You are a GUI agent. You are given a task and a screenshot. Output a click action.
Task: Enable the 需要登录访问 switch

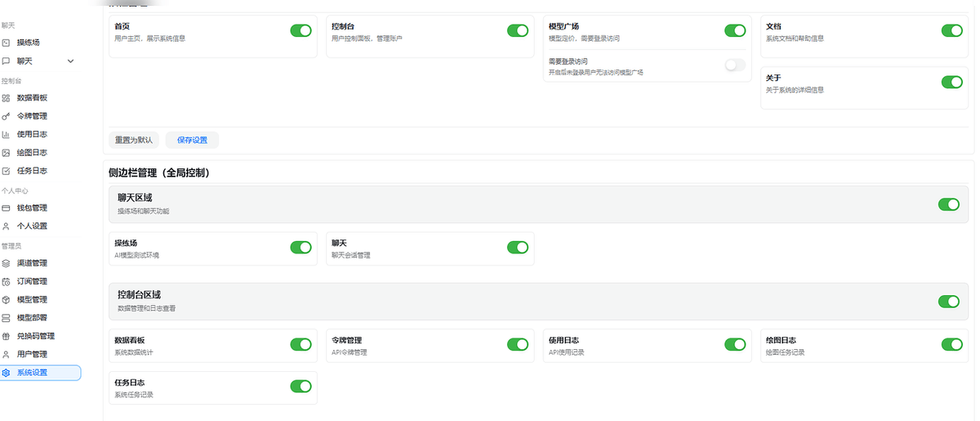tap(735, 65)
